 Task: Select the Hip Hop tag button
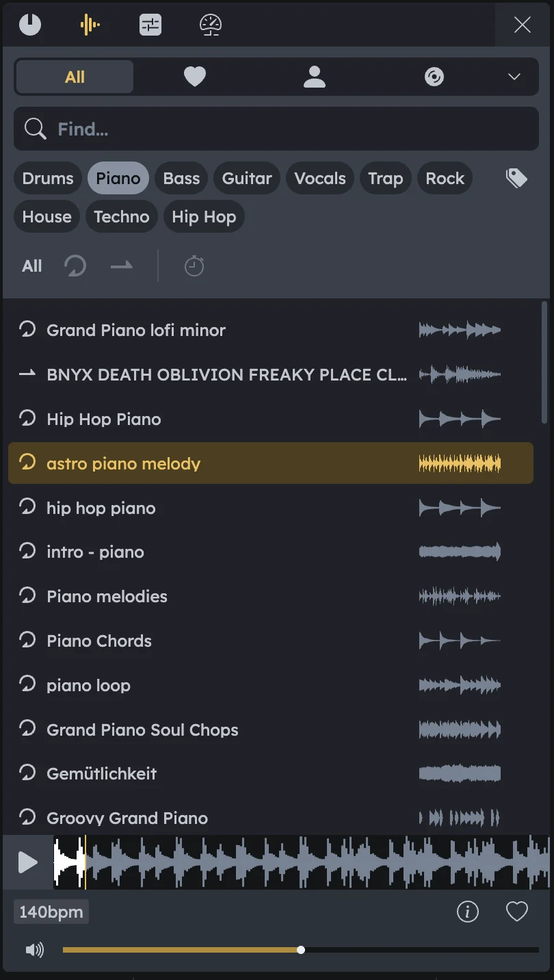(x=204, y=217)
